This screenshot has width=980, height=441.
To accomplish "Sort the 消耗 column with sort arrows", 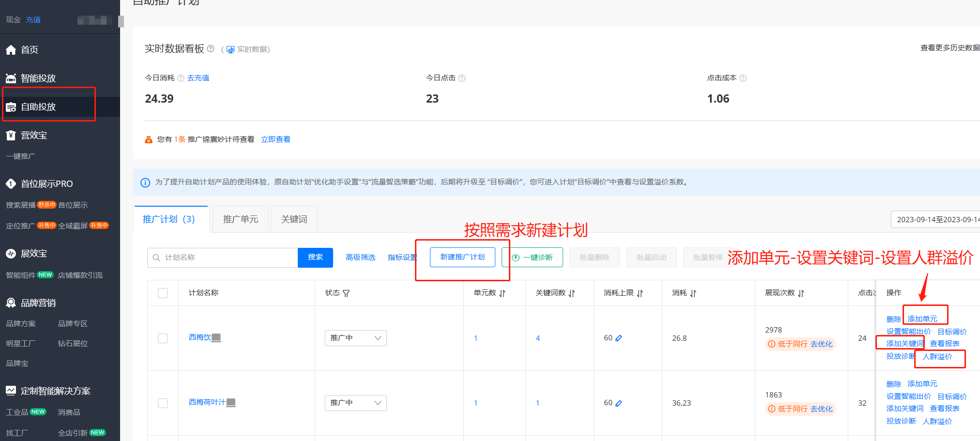I will [x=693, y=293].
